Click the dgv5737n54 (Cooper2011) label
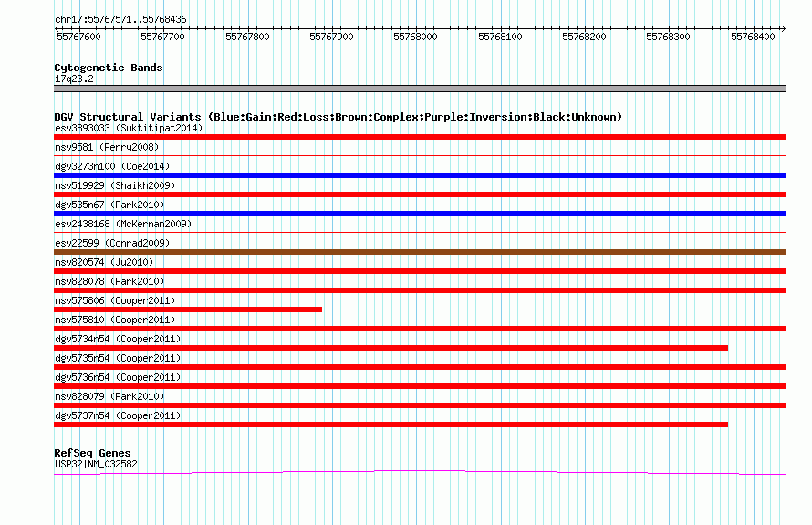This screenshot has height=525, width=812. 118,415
